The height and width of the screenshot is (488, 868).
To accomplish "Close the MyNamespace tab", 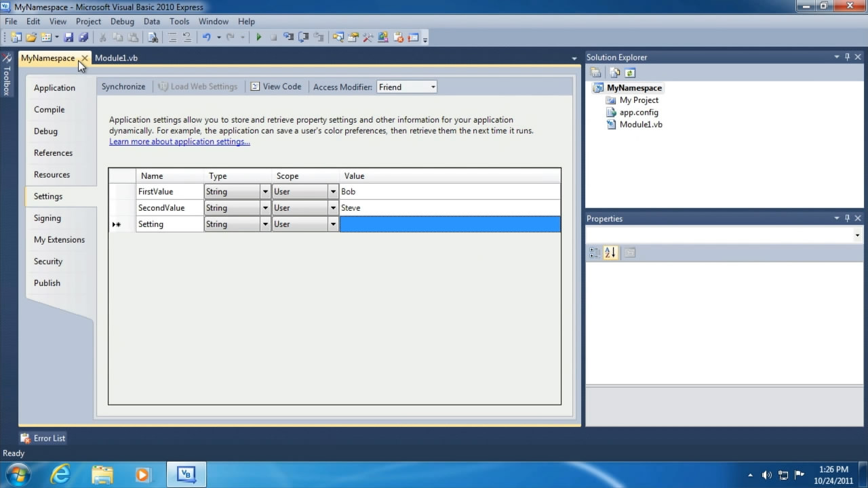I will (84, 58).
